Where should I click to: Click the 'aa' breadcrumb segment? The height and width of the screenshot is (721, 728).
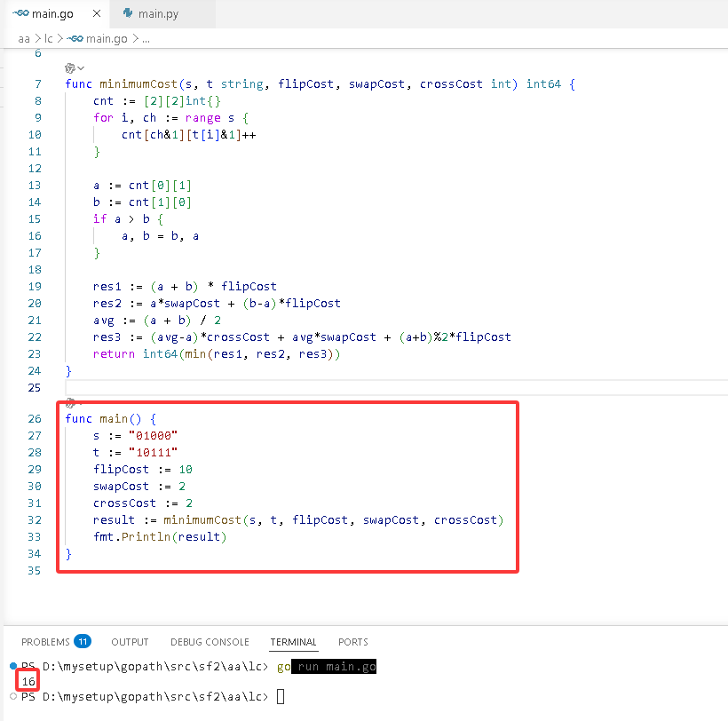click(24, 38)
